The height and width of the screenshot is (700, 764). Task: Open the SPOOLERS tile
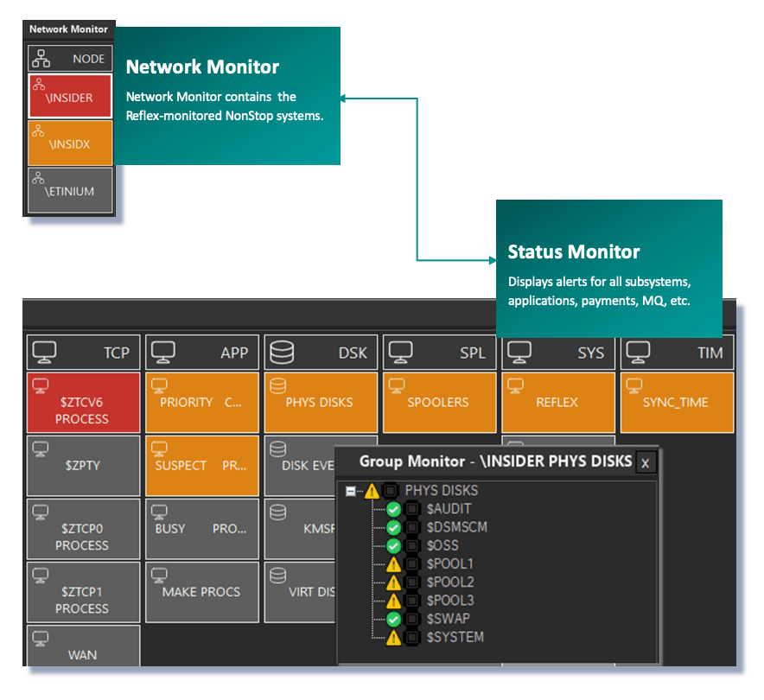click(x=440, y=403)
